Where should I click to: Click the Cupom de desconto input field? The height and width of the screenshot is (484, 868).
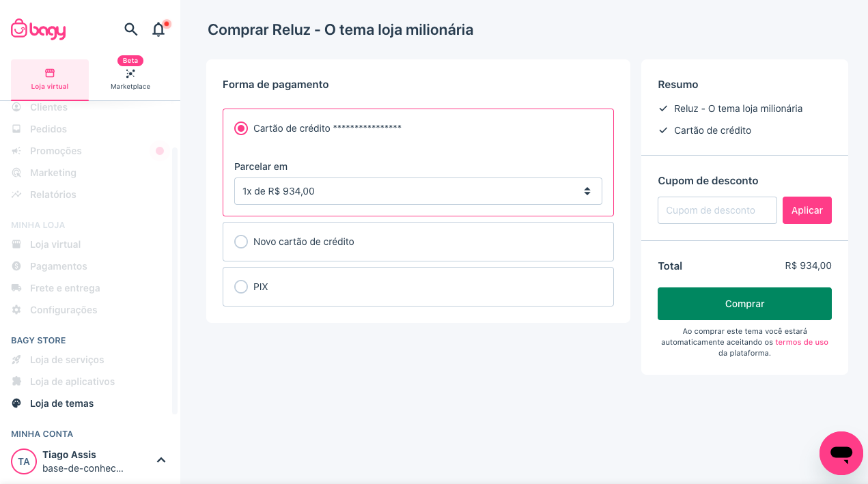[717, 210]
